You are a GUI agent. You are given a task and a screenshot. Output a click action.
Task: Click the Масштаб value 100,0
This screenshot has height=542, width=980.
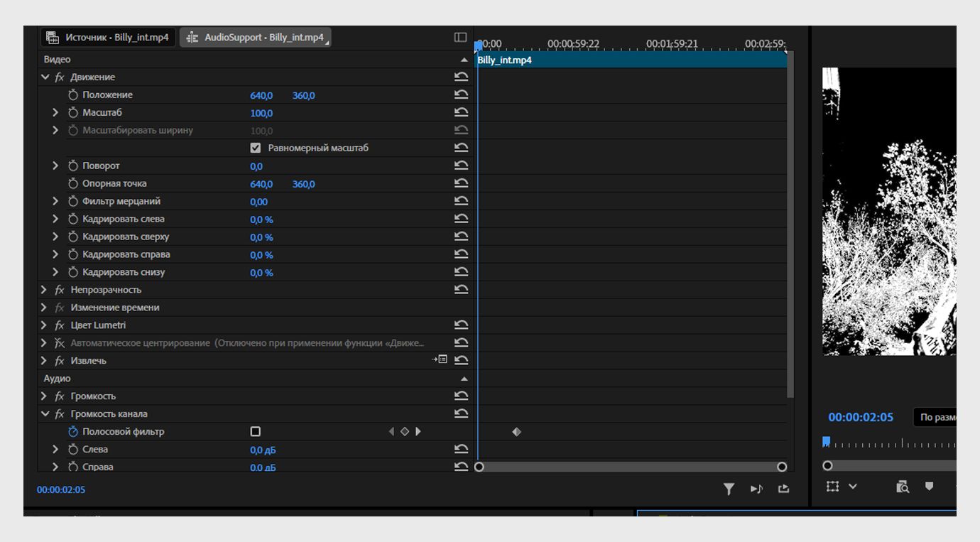coord(261,113)
